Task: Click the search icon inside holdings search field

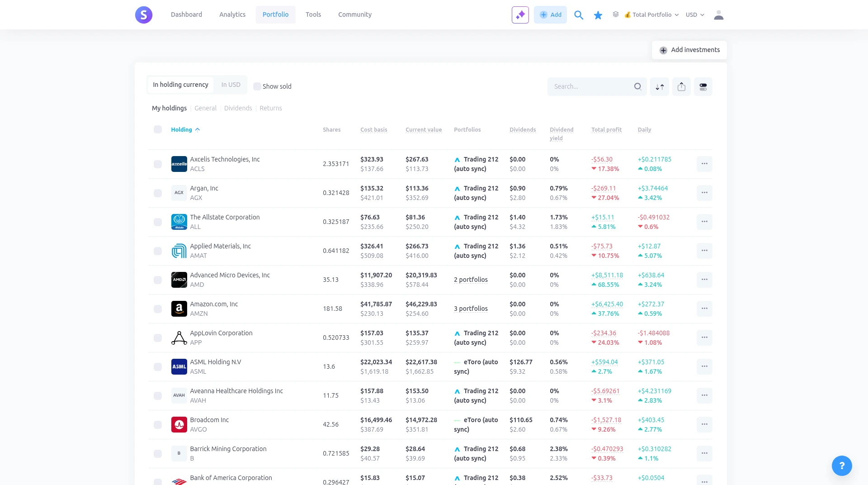Action: pyautogui.click(x=637, y=86)
